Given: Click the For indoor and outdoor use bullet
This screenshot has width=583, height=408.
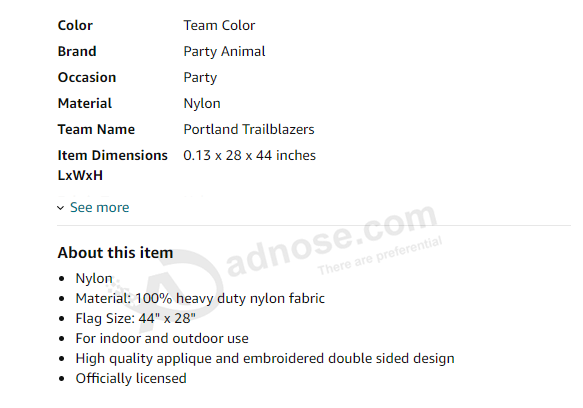Looking at the screenshot, I should [x=162, y=338].
